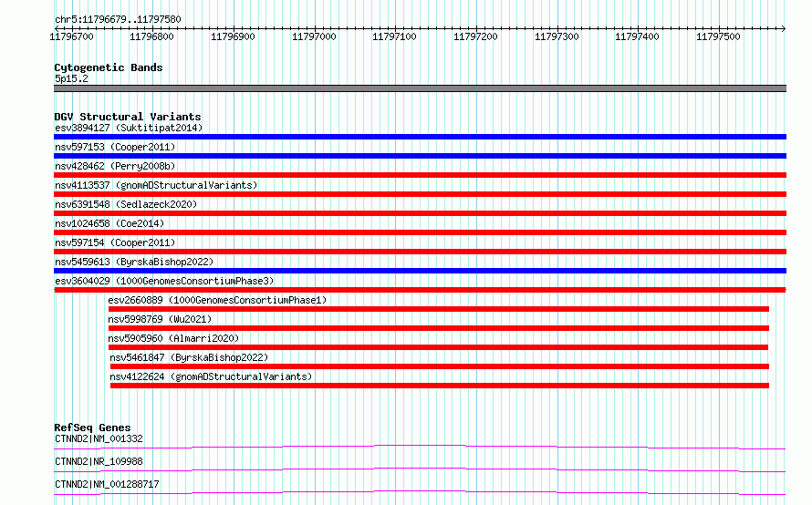Click ruler position 11796800
This screenshot has width=812, height=505.
coord(151,36)
